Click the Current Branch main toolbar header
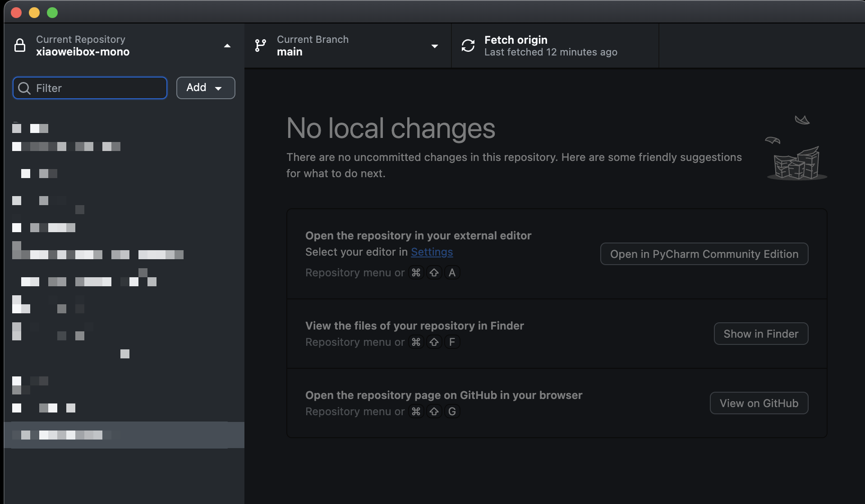 [347, 45]
